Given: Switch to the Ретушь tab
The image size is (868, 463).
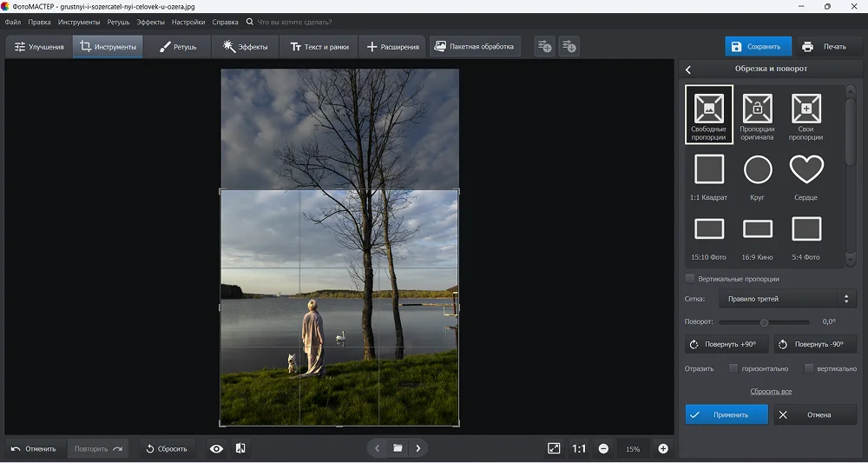Looking at the screenshot, I should coord(179,47).
